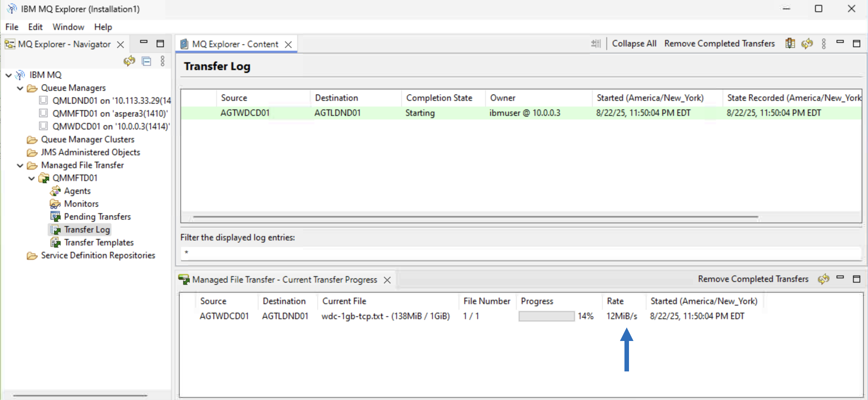
Task: Collapse the Queue Managers tree node
Action: click(x=20, y=88)
